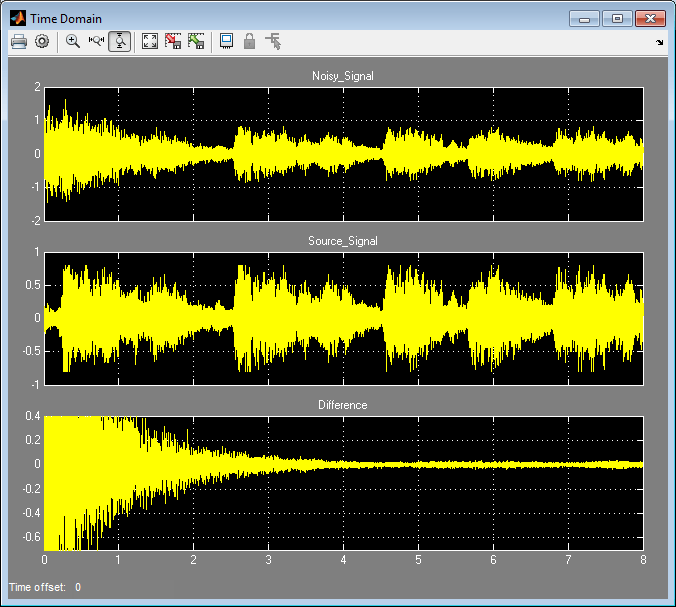
Task: Click the MATLAB logo in title bar
Action: click(18, 18)
